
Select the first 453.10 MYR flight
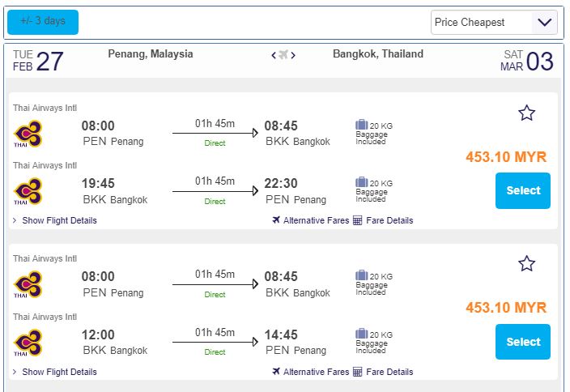tap(522, 190)
